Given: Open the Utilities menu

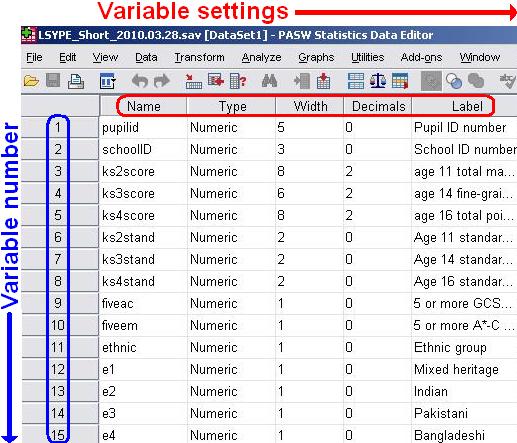Looking at the screenshot, I should pyautogui.click(x=368, y=57).
